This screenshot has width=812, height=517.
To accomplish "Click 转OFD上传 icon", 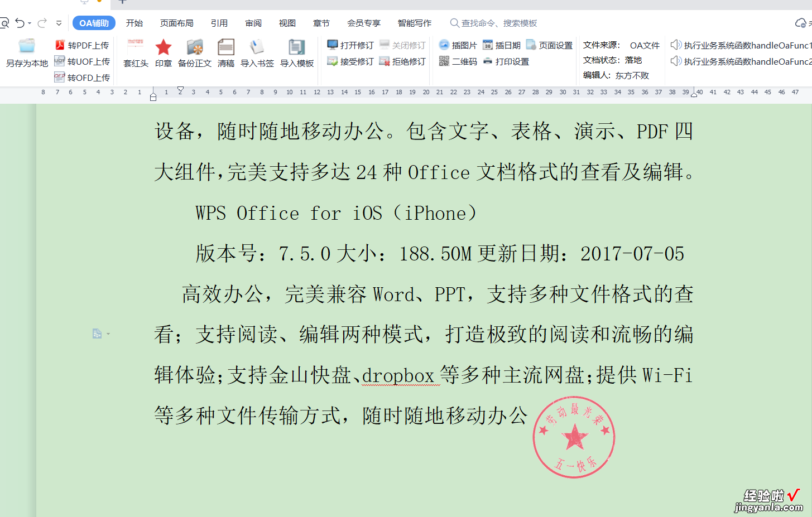I will coord(60,78).
